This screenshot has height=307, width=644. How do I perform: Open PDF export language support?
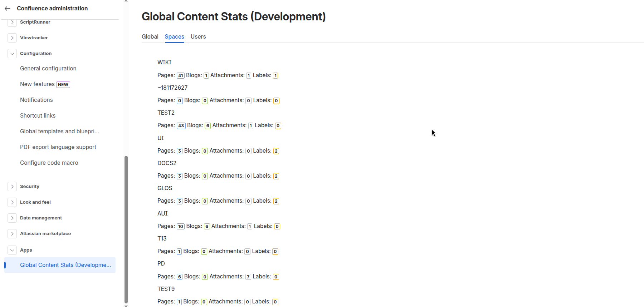click(x=58, y=147)
